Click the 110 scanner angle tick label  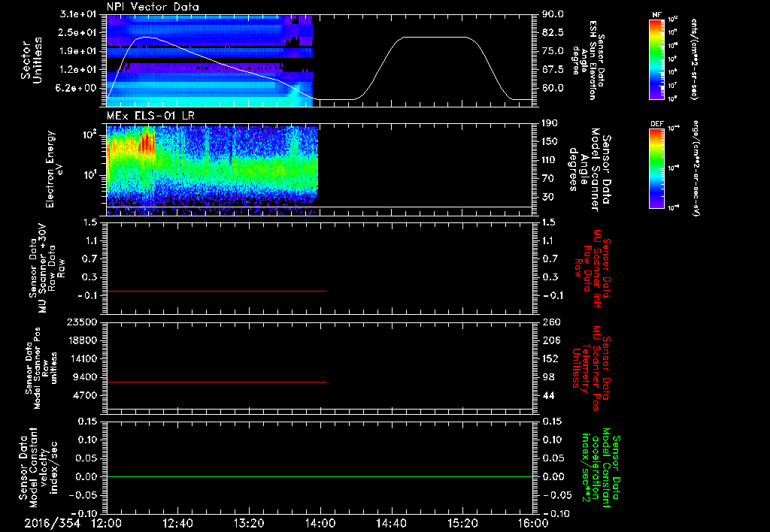pyautogui.click(x=550, y=160)
